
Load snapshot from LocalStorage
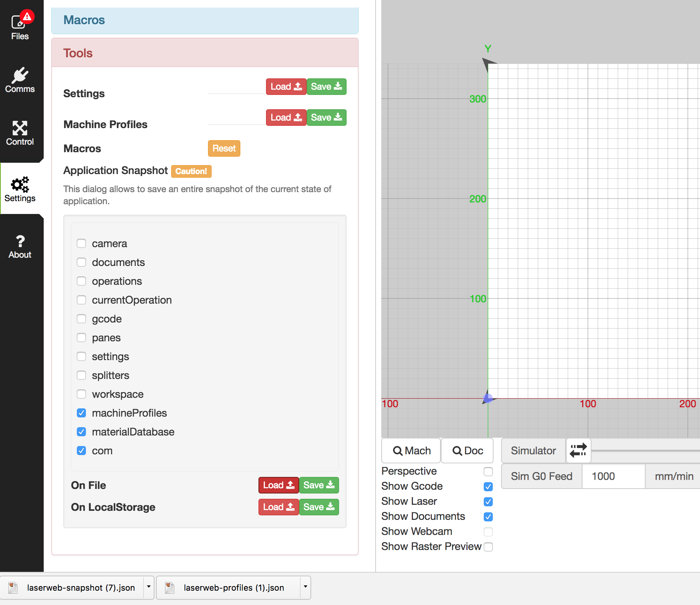[278, 507]
